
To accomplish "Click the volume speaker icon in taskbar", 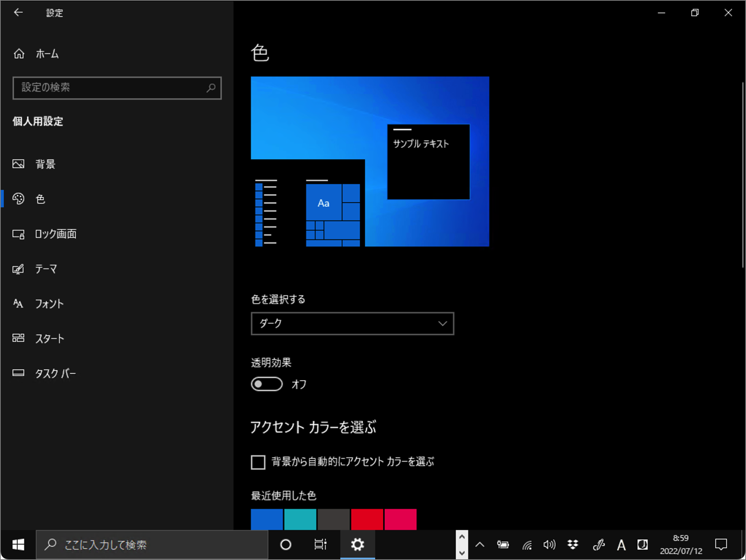I will pyautogui.click(x=549, y=544).
